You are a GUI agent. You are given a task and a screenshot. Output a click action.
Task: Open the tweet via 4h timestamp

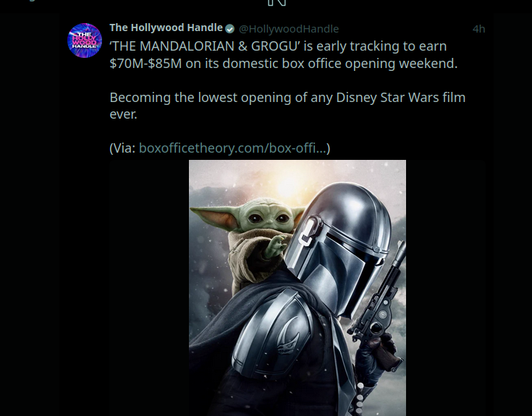click(478, 29)
